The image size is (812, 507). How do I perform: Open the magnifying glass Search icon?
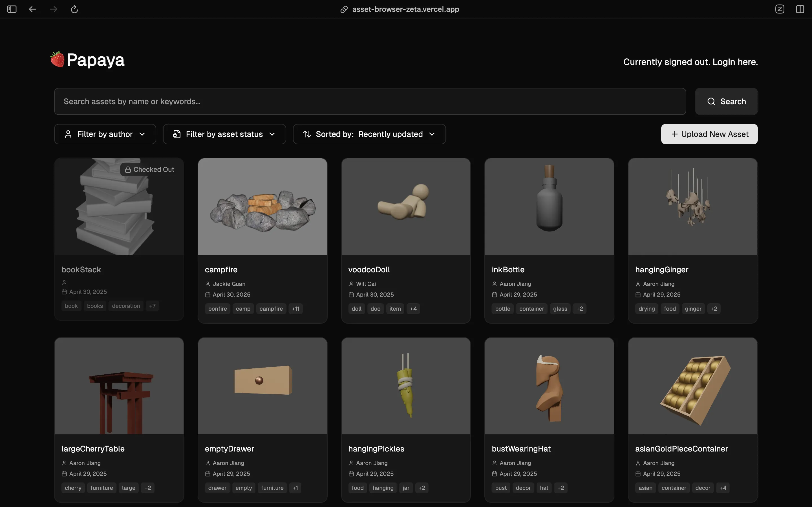pyautogui.click(x=711, y=101)
